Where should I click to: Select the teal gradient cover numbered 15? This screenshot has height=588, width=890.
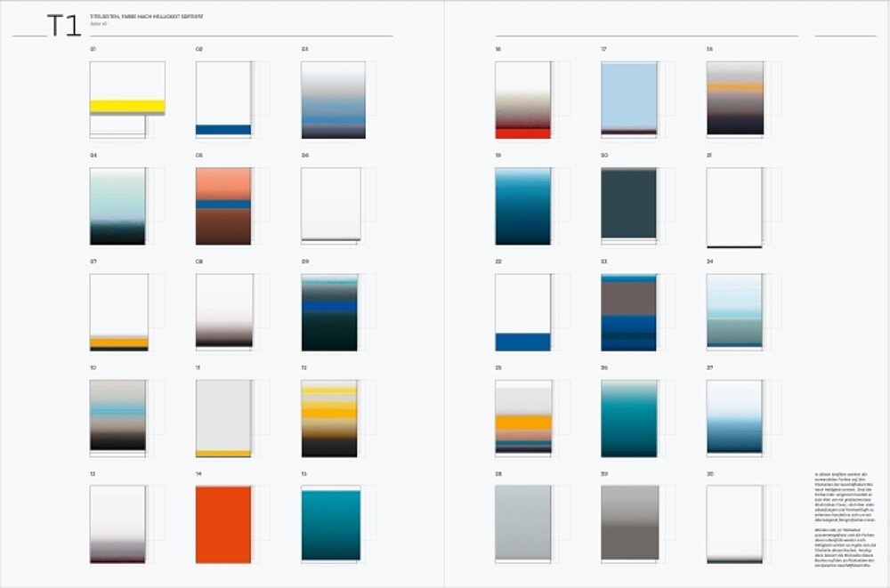(x=330, y=524)
